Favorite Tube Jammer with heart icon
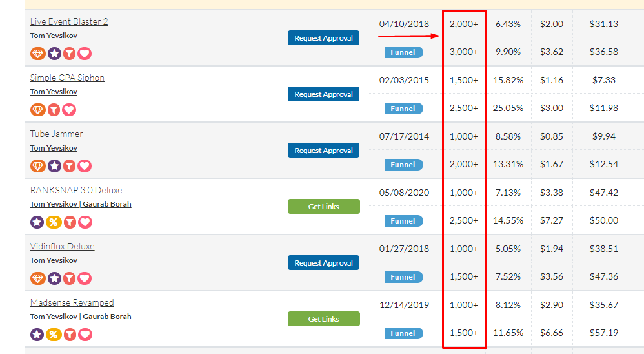This screenshot has height=354, width=644. pyautogui.click(x=85, y=166)
